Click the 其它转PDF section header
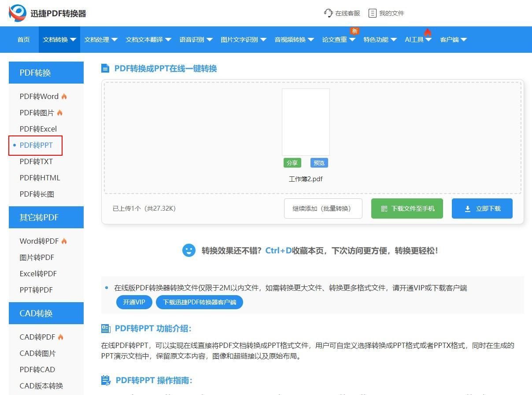Viewport: 532px width, 395px height. (x=46, y=217)
